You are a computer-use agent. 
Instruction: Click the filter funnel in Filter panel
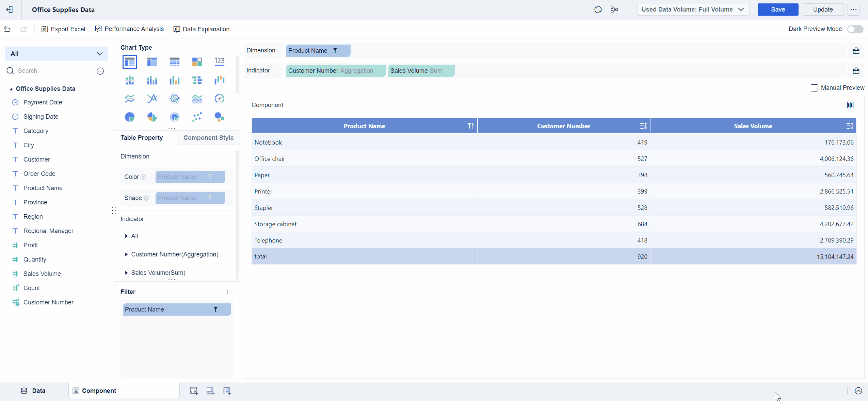pyautogui.click(x=215, y=310)
